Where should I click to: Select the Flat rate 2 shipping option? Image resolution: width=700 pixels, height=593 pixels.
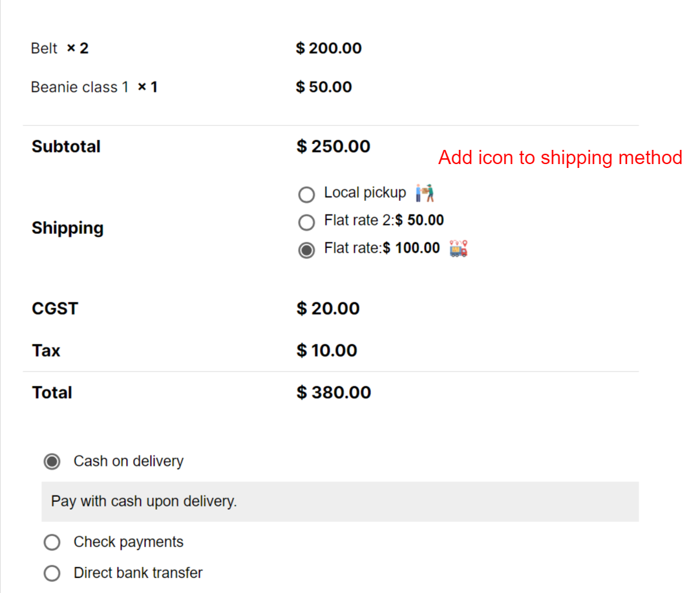pos(307,222)
